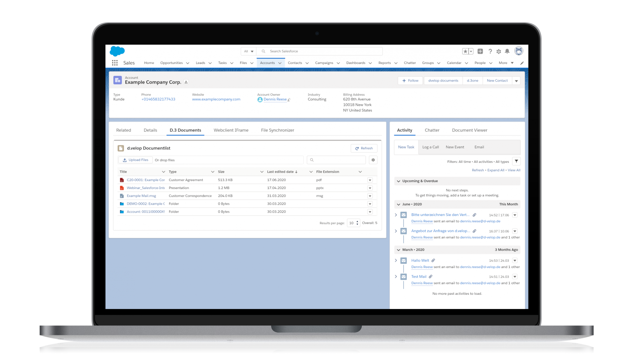Collapse the June 2020 section
The height and width of the screenshot is (364, 633).
(x=399, y=204)
